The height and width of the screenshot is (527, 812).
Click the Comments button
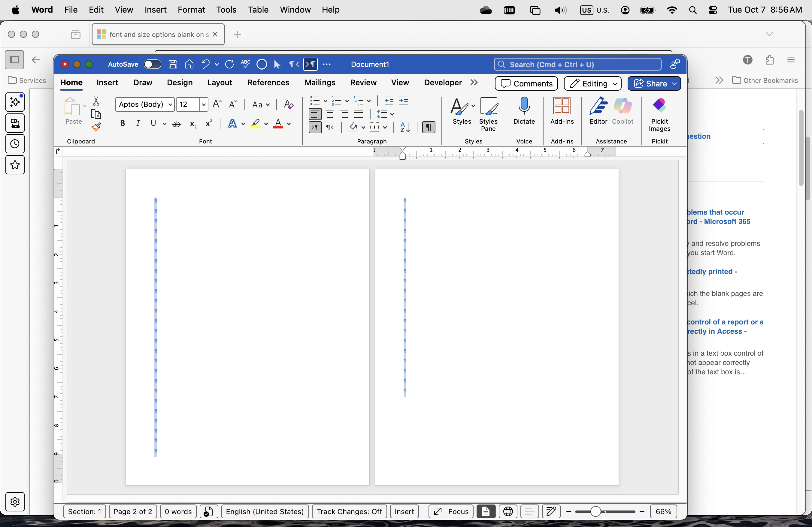pos(526,83)
